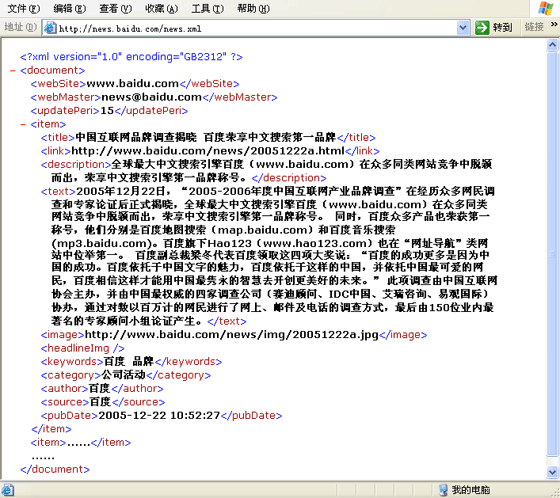Click the headlineImg empty tag
This screenshot has height=498, width=560.
[82, 348]
